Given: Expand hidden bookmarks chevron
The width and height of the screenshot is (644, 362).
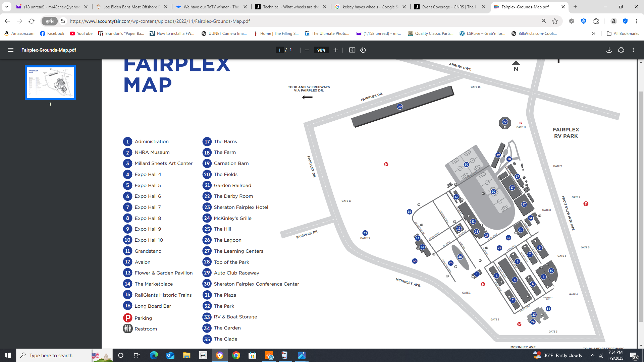Looking at the screenshot, I should (x=593, y=34).
